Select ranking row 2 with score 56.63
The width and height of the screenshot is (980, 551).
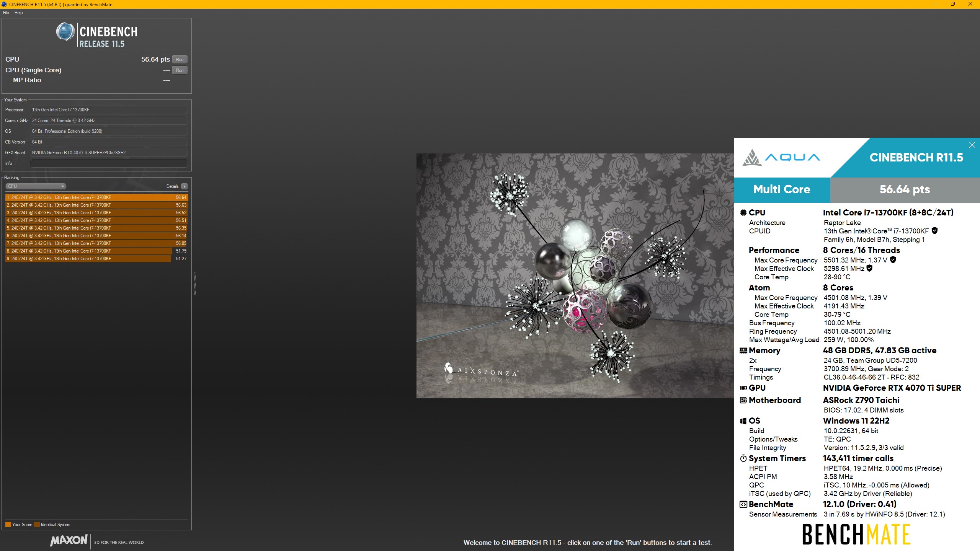click(x=96, y=205)
